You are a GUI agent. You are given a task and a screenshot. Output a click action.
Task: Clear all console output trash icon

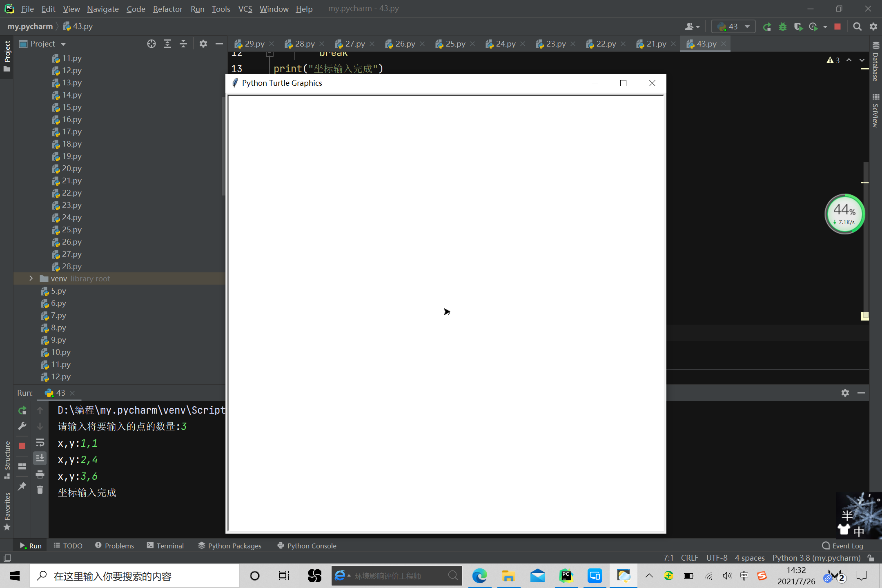click(40, 490)
